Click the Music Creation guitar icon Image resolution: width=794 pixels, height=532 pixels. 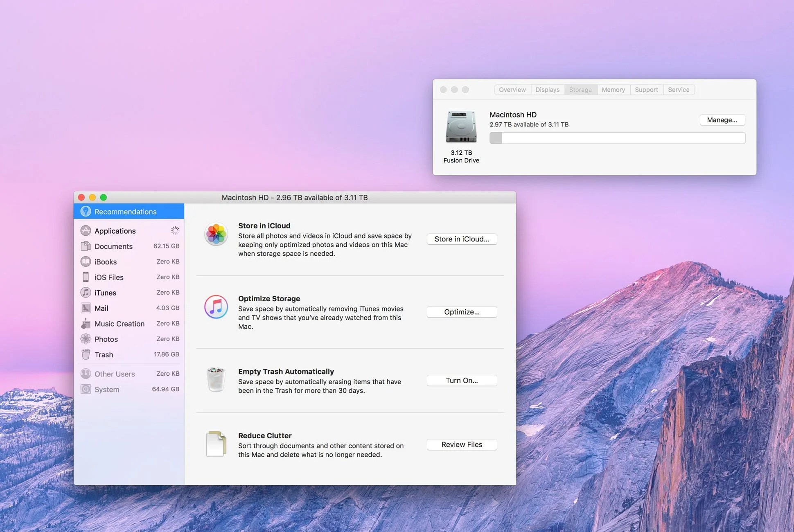[86, 324]
